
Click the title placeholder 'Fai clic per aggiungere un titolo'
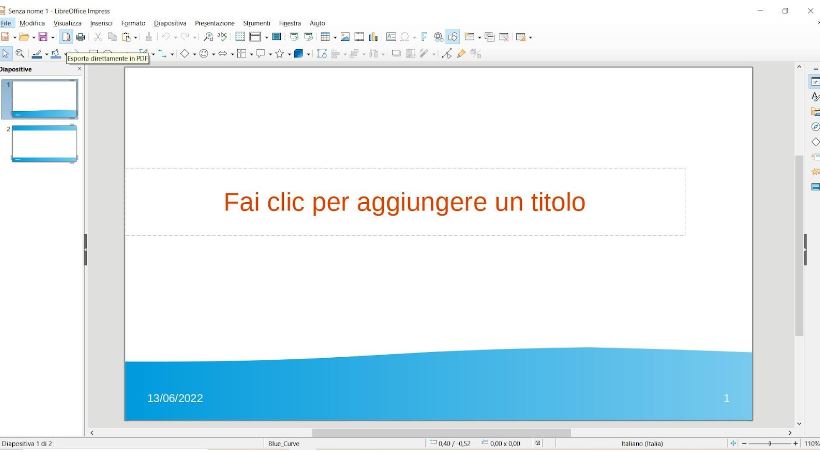404,202
